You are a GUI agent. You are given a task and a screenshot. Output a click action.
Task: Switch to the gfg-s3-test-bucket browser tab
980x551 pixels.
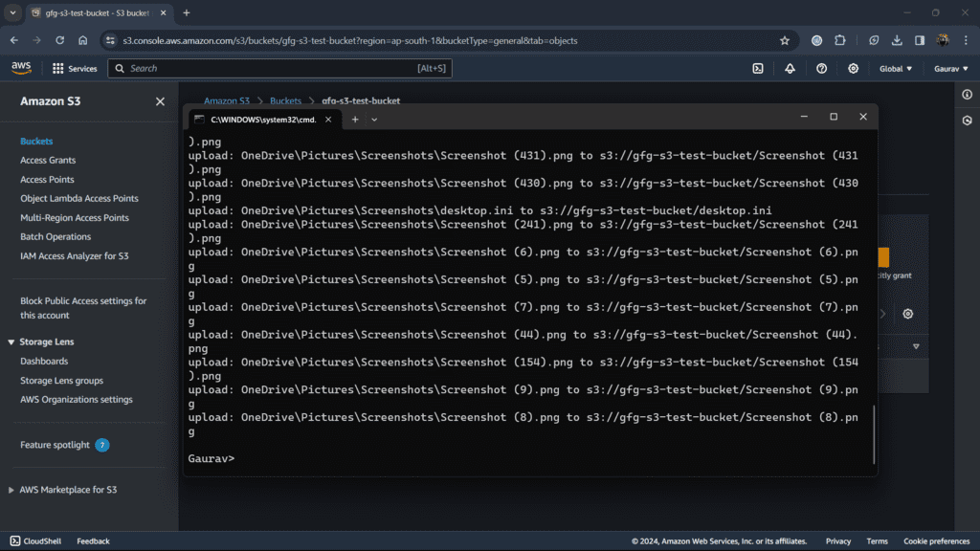coord(100,12)
